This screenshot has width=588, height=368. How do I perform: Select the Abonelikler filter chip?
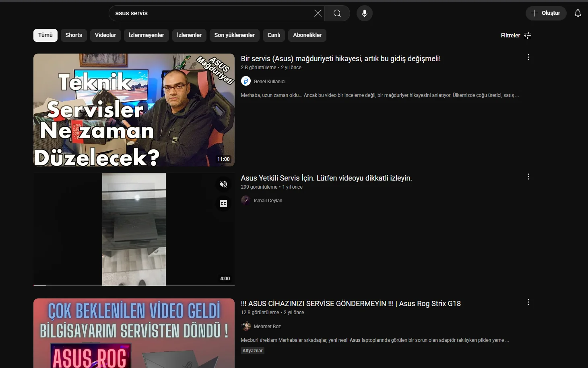click(307, 35)
